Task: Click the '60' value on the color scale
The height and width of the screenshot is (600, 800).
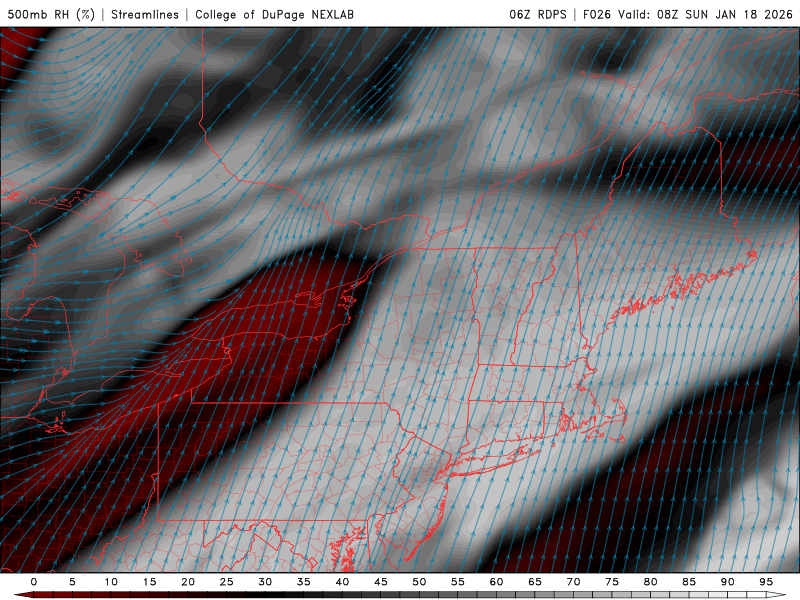Action: click(x=496, y=582)
